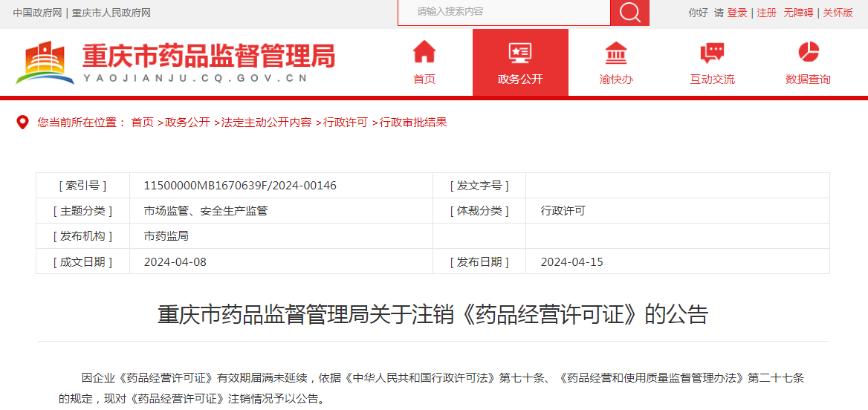868x410 pixels.
Task: Click 首页 in the breadcrumb
Action: click(x=142, y=123)
